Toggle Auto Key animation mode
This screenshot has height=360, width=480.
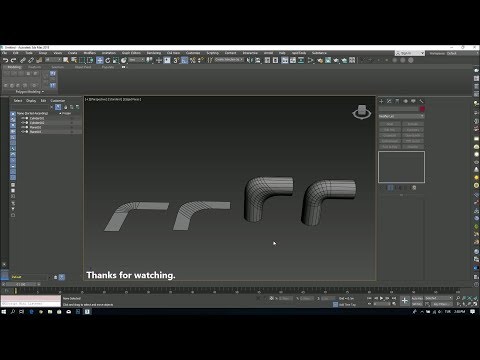pos(417,298)
